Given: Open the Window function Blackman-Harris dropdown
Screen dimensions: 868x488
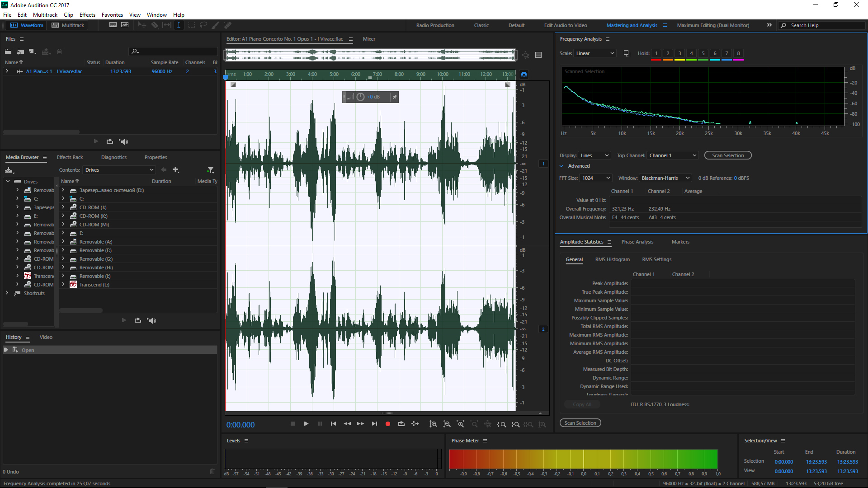Looking at the screenshot, I should tap(665, 178).
